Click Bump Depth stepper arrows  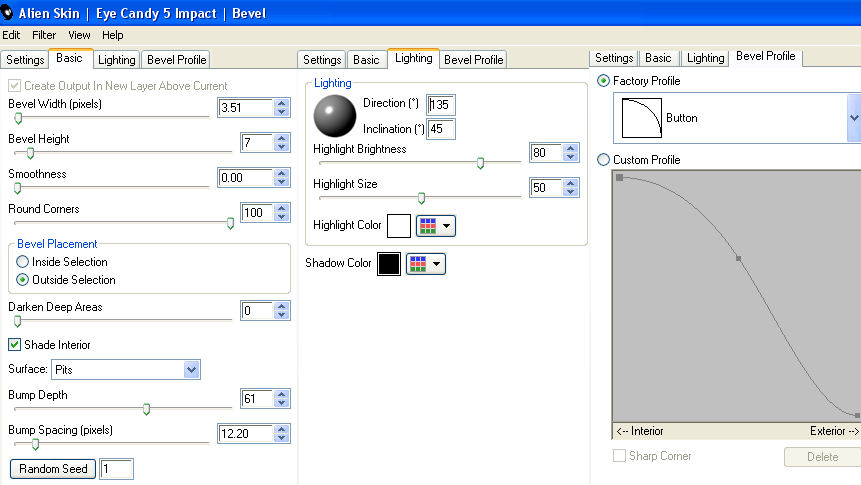click(282, 399)
